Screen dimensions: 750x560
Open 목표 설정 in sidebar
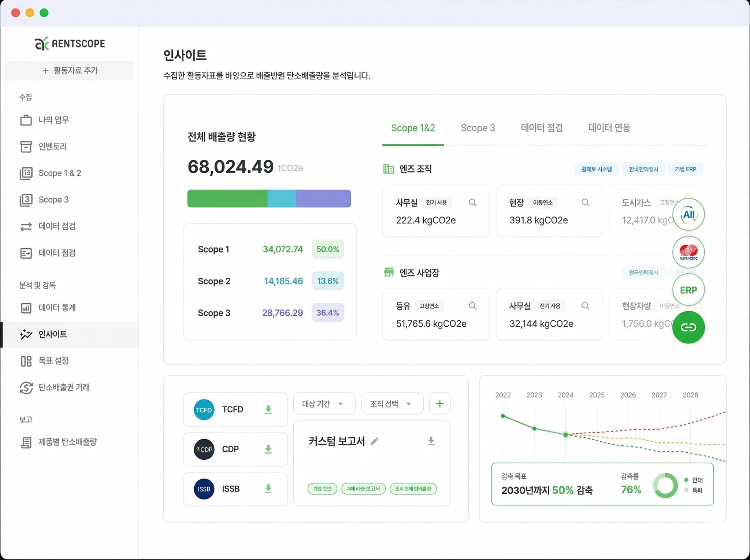click(x=53, y=361)
